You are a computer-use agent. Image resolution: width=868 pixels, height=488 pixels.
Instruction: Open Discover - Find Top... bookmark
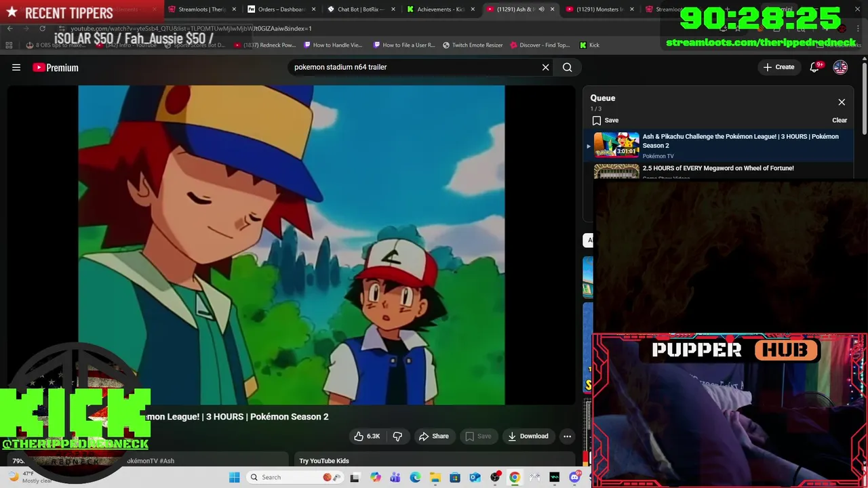(x=540, y=45)
